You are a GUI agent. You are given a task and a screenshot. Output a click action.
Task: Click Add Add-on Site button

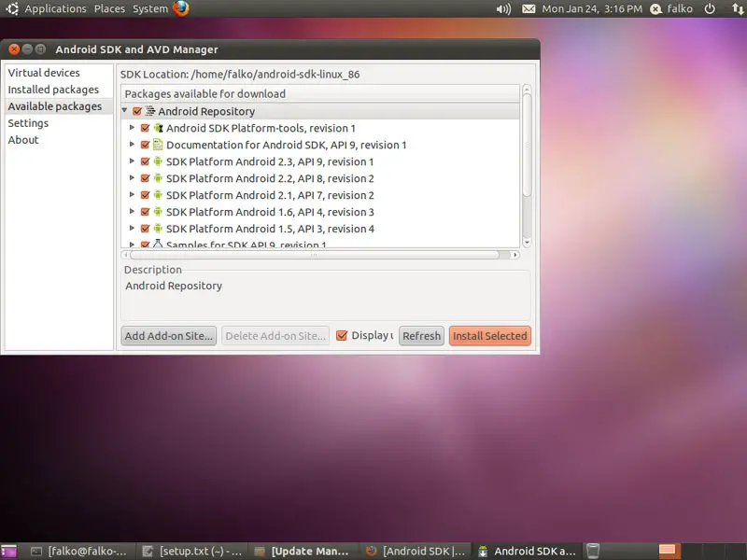(169, 336)
